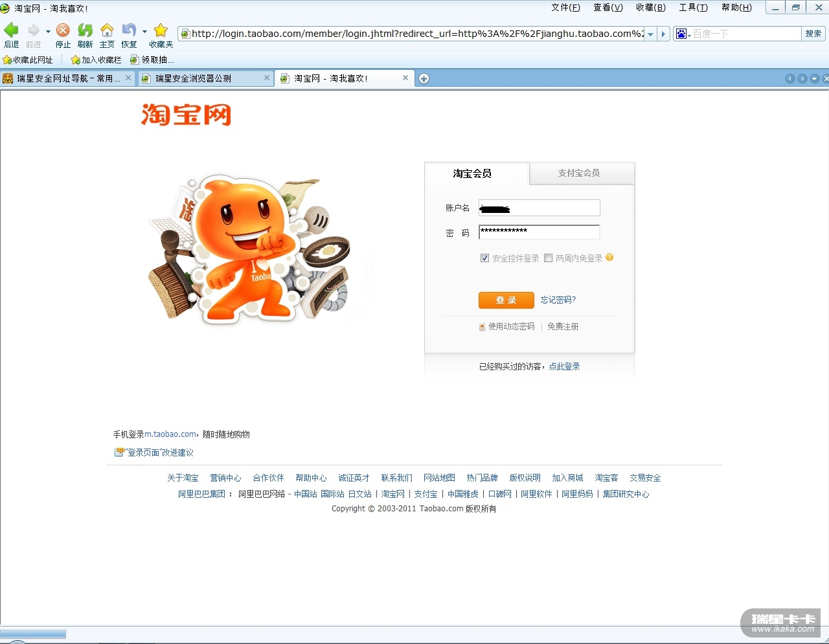Close the 淘宝网 - 淘我喜欢! tab
The height and width of the screenshot is (644, 829).
pyautogui.click(x=405, y=78)
